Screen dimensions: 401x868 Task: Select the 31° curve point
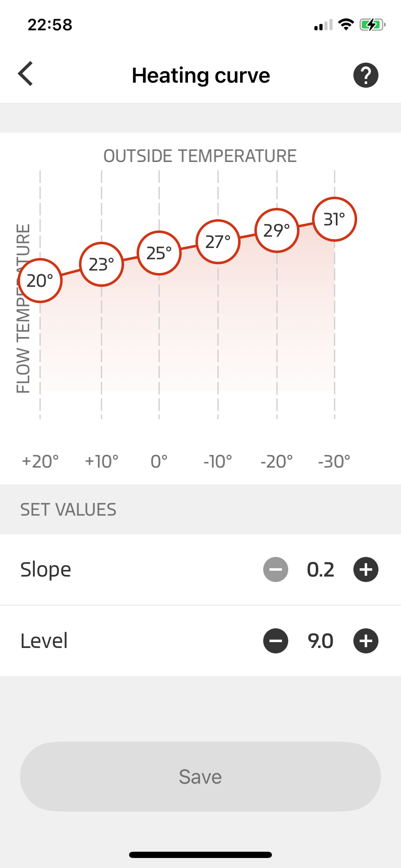(x=335, y=219)
